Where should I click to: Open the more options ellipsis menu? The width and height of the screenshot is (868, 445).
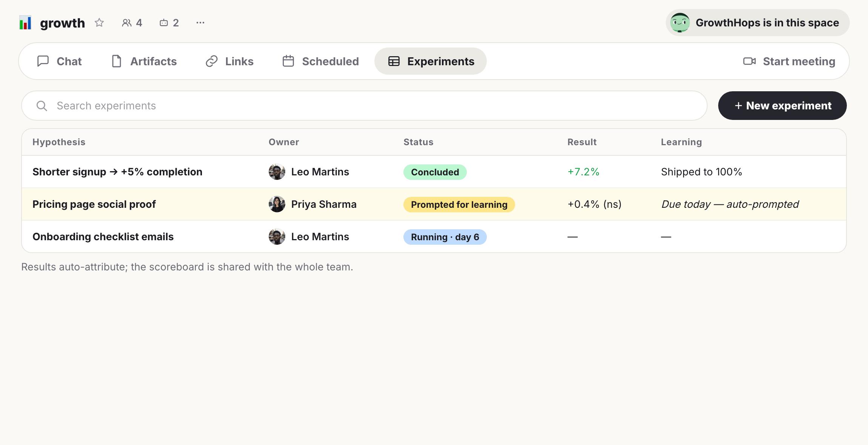tap(200, 23)
